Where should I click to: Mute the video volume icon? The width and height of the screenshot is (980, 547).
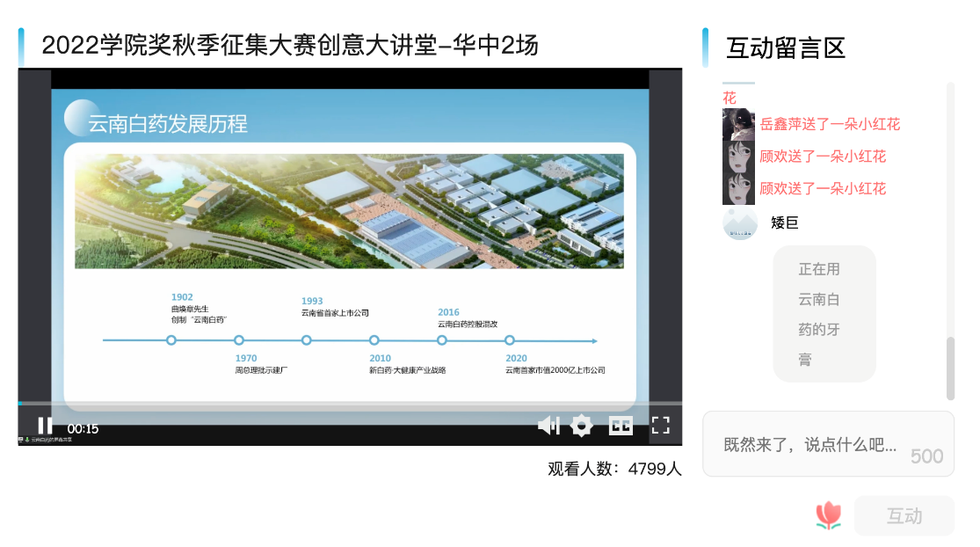click(548, 426)
